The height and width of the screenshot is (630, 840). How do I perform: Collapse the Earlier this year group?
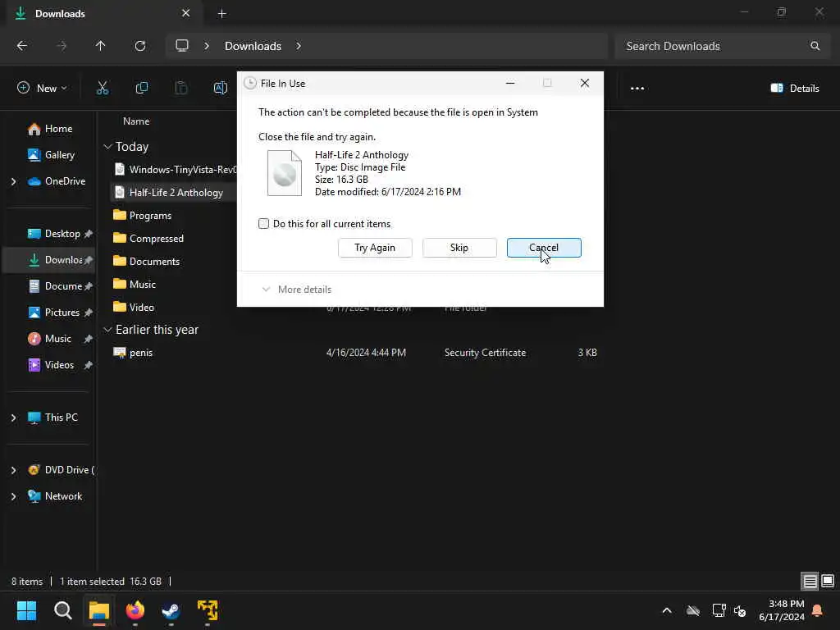pos(107,330)
